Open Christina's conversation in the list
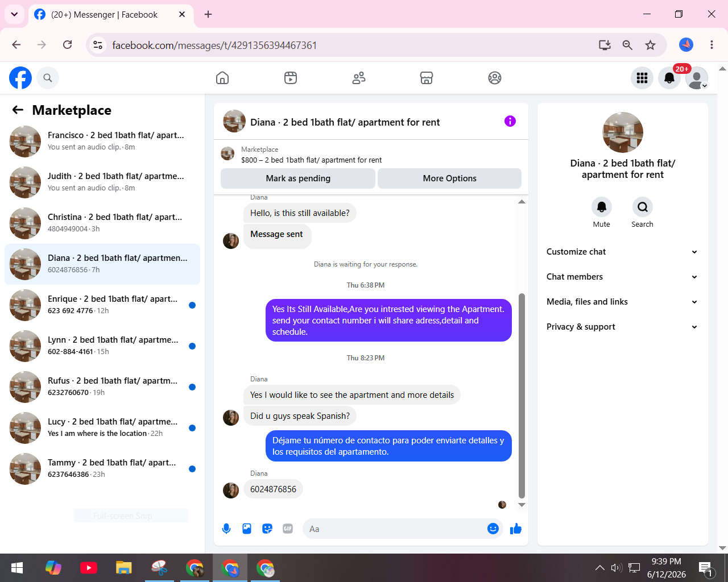The width and height of the screenshot is (728, 582). tap(102, 223)
